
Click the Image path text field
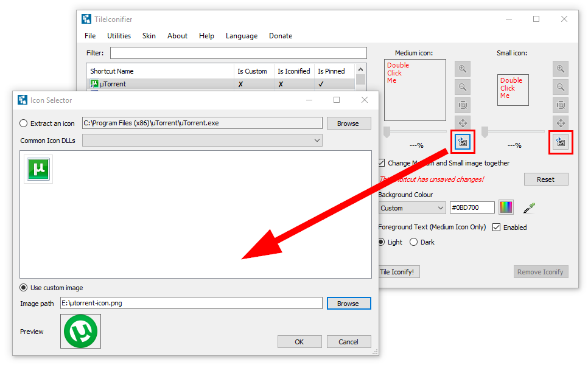tap(191, 303)
